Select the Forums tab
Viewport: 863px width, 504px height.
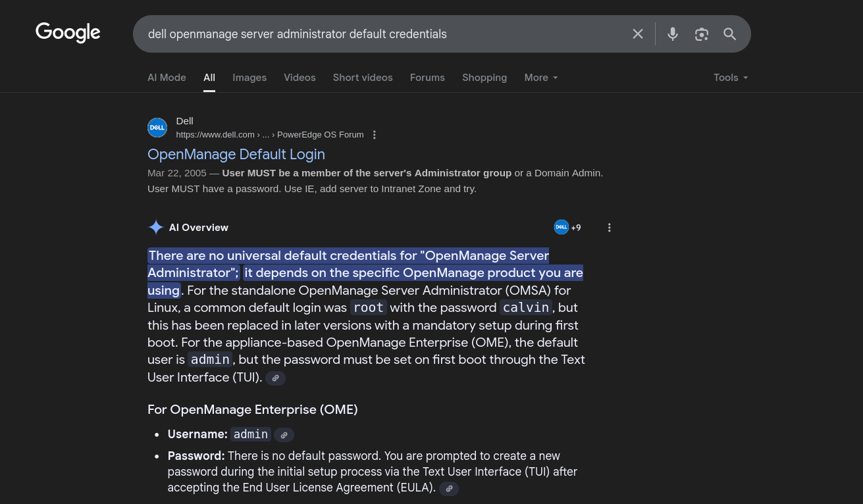point(427,78)
